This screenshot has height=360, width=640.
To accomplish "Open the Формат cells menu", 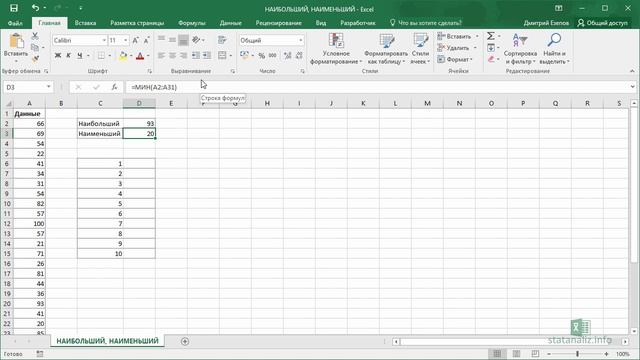I will [x=454, y=59].
